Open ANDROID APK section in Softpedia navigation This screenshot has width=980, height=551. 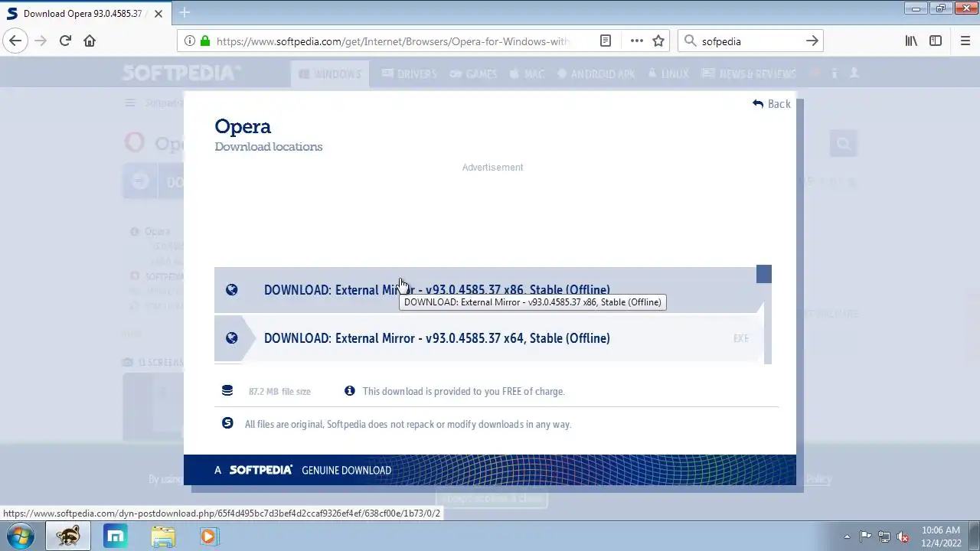(596, 74)
